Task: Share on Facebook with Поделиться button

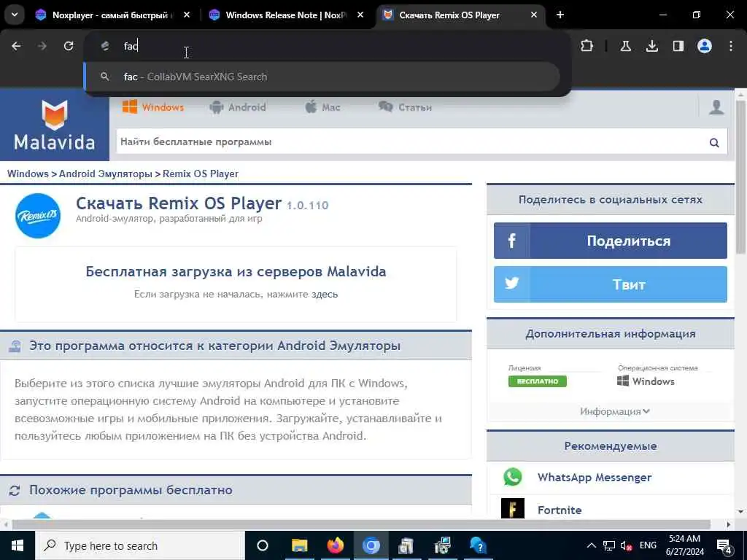Action: pyautogui.click(x=611, y=241)
